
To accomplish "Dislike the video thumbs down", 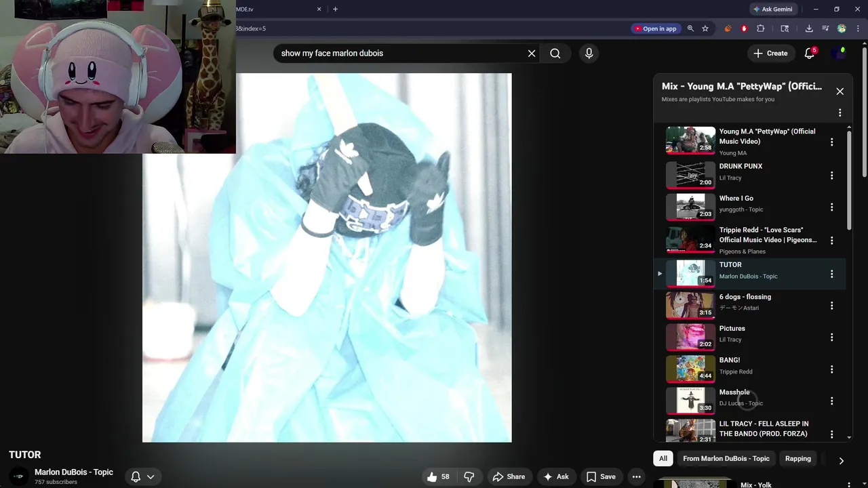I will point(469,476).
